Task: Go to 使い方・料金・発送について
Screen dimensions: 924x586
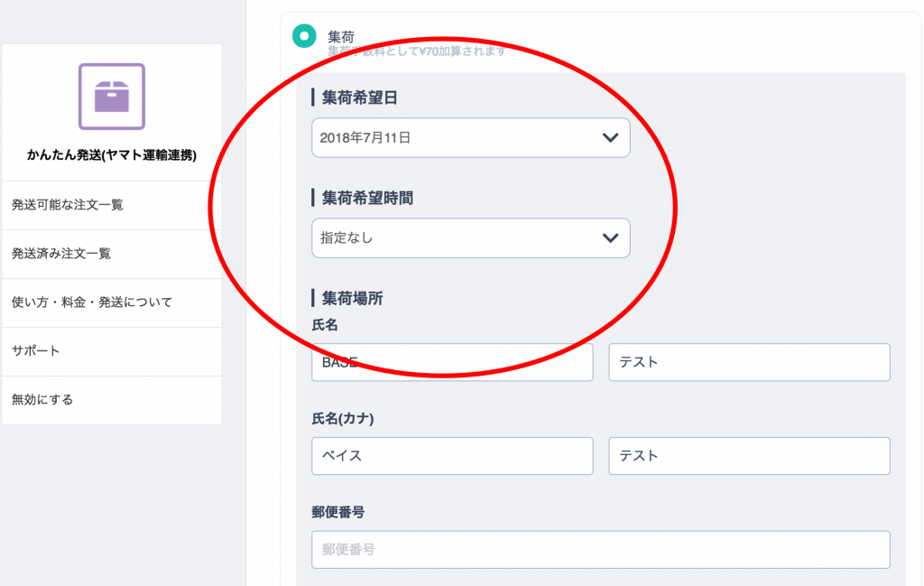Action: point(112,303)
